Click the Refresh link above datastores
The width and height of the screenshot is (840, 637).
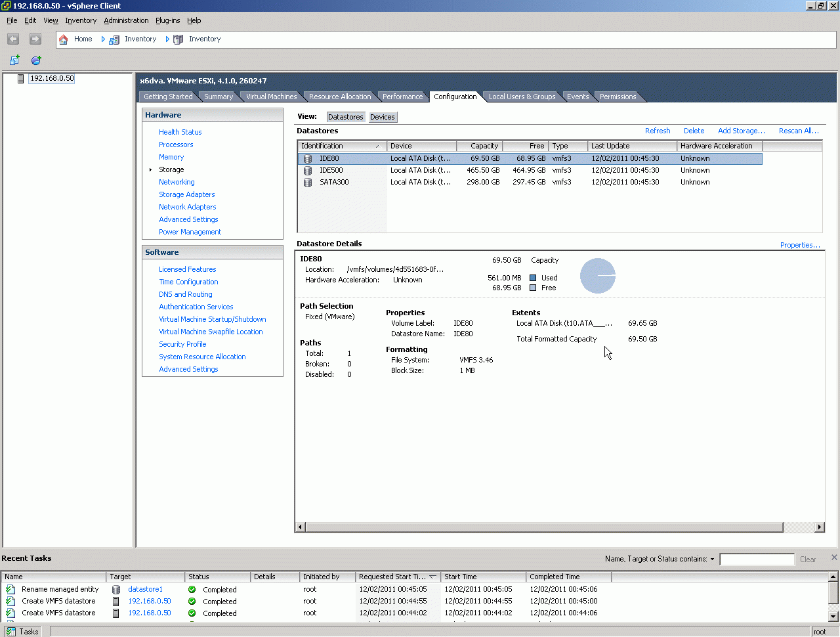click(658, 131)
